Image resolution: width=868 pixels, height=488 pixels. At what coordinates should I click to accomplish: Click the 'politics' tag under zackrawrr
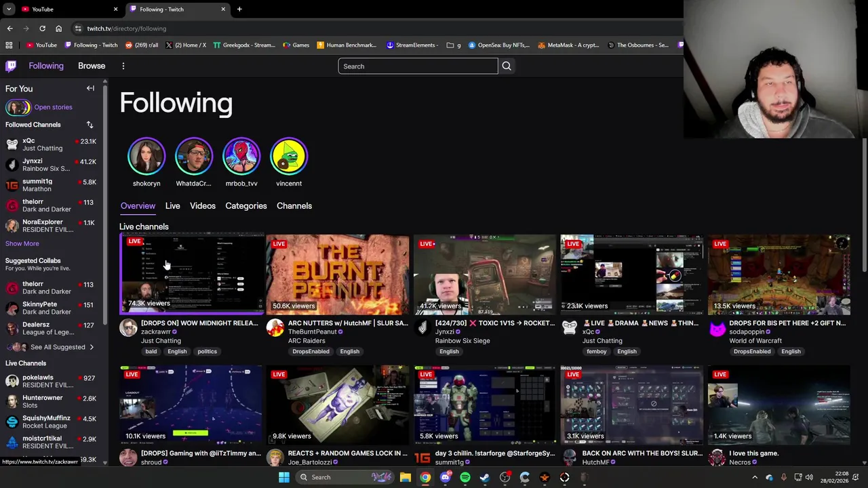tap(207, 352)
